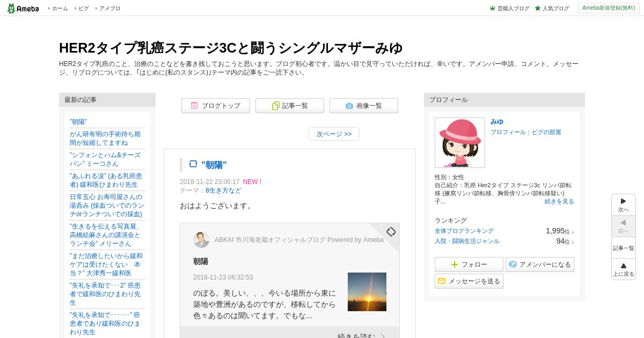Click 続きを読む in embedded card
Viewport: 644px width, 338px height.
click(361, 335)
